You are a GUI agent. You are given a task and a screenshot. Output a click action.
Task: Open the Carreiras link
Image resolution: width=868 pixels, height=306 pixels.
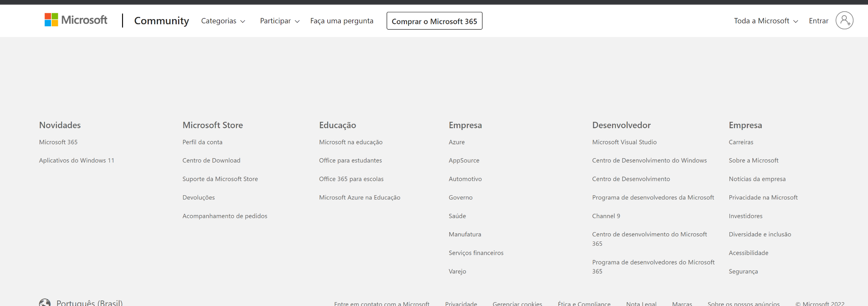click(741, 142)
